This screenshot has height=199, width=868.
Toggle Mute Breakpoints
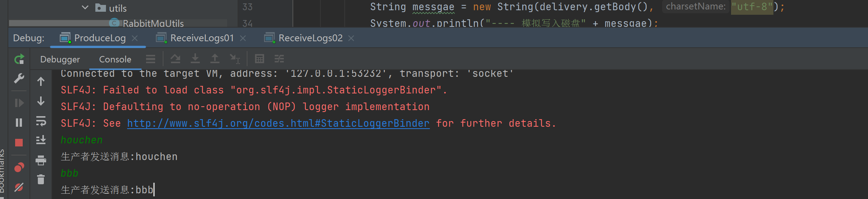click(19, 187)
